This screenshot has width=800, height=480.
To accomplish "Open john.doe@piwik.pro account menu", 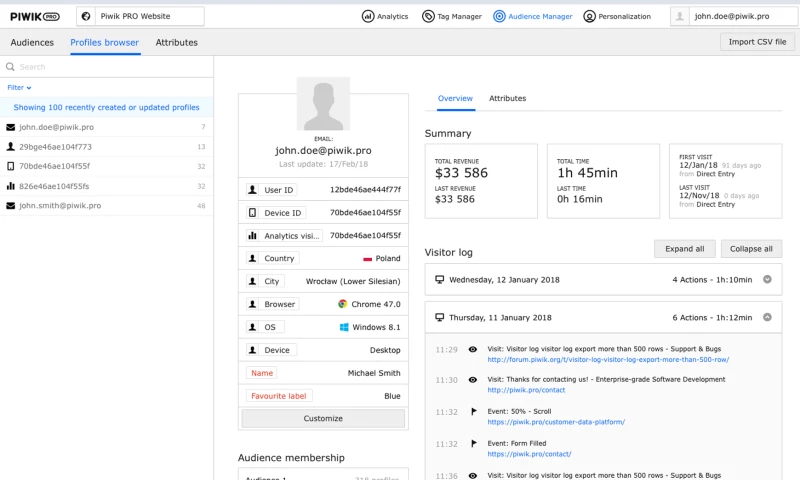I will pos(732,16).
